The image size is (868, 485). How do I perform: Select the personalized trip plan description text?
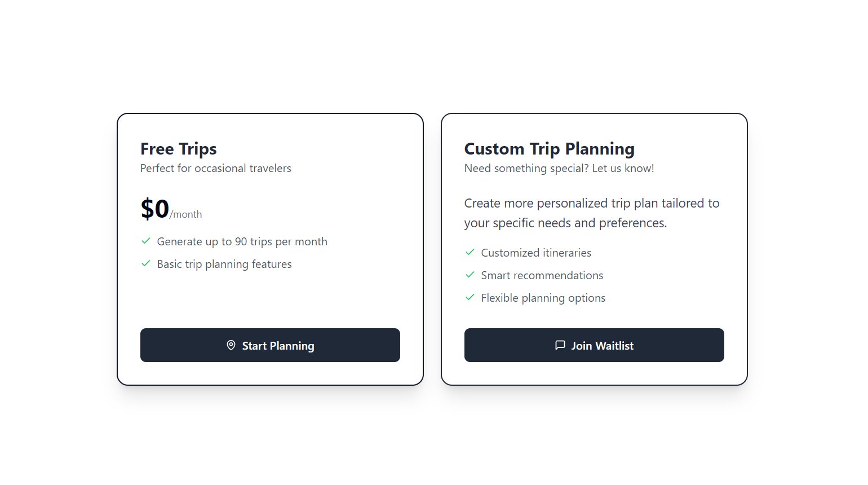coord(591,213)
